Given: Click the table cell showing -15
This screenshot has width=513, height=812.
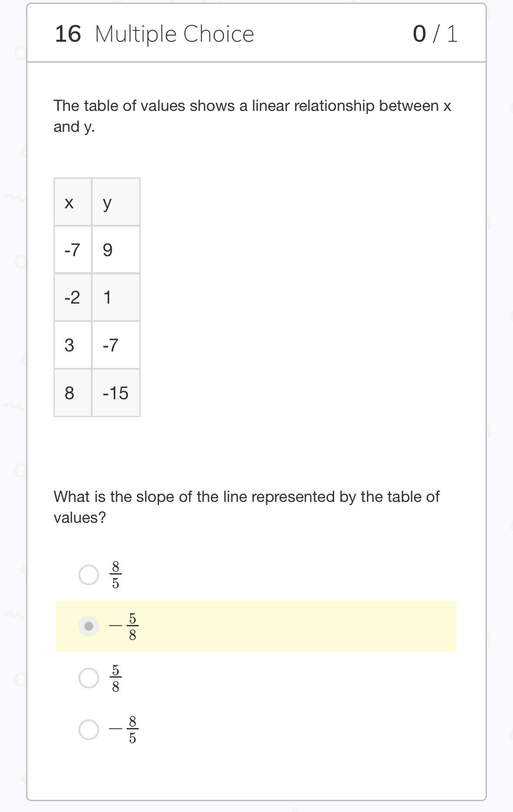Looking at the screenshot, I should tap(116, 393).
